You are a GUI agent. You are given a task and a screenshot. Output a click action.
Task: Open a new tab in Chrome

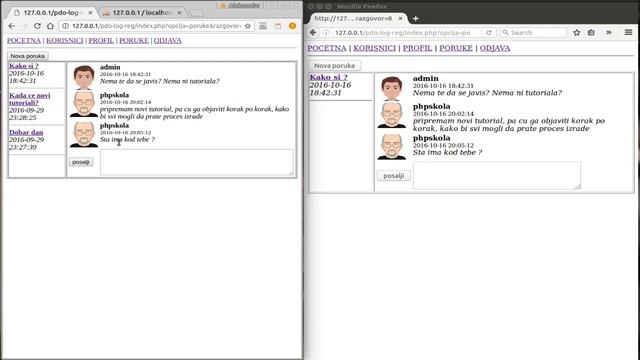(x=196, y=13)
